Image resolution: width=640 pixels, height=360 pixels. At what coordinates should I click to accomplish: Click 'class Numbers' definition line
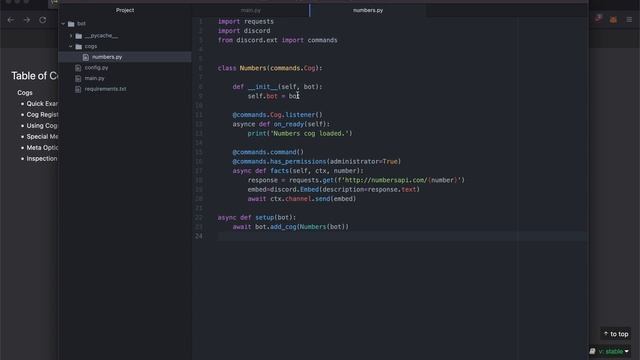[x=270, y=68]
